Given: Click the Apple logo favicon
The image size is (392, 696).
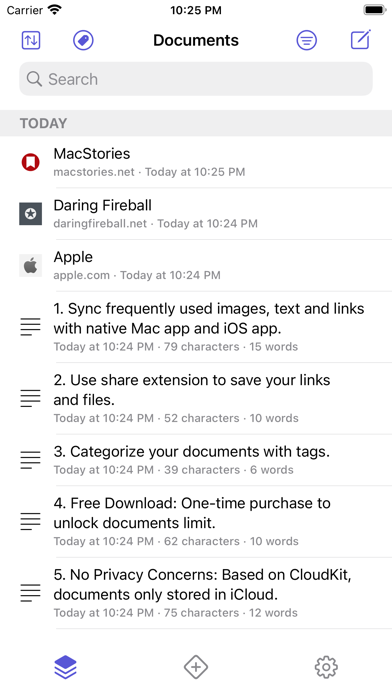Looking at the screenshot, I should coord(31,265).
